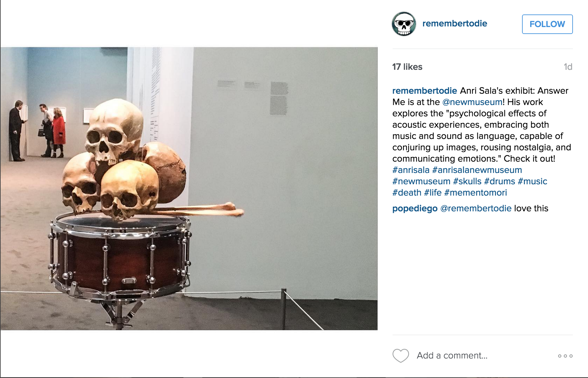Click the skulls on drum photo
This screenshot has height=378, width=588.
pos(189,188)
